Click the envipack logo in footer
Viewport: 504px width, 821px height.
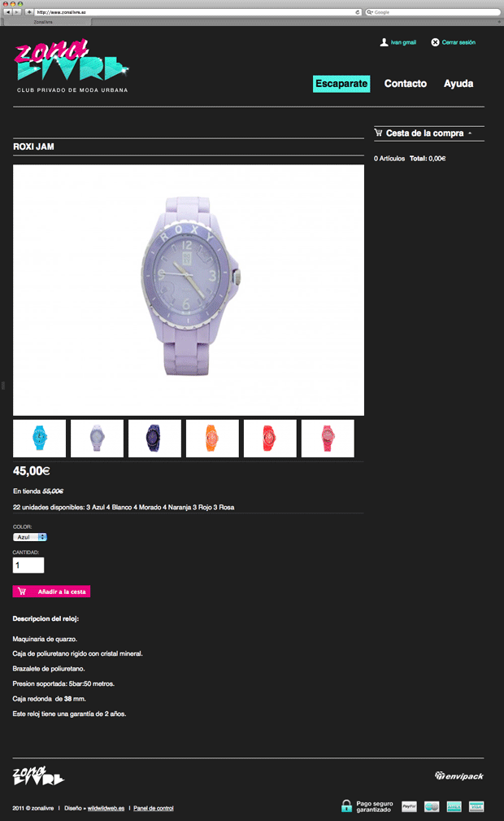(x=459, y=776)
